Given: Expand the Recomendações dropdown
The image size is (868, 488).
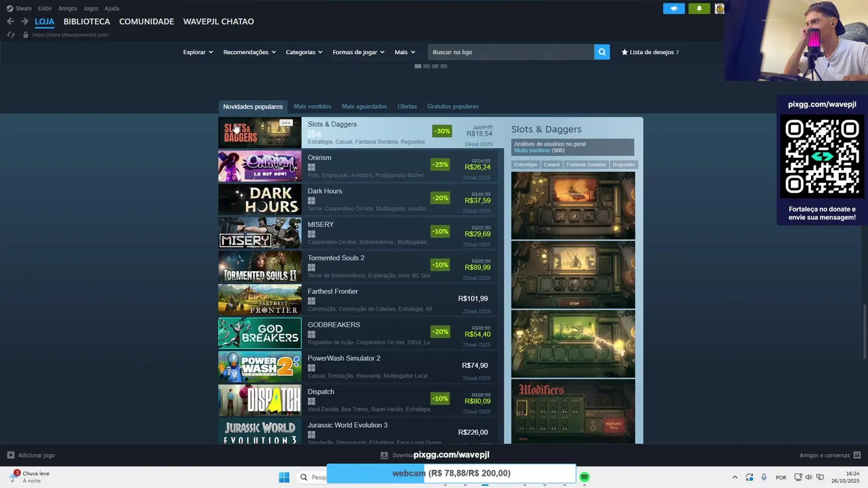Looking at the screenshot, I should tap(250, 52).
